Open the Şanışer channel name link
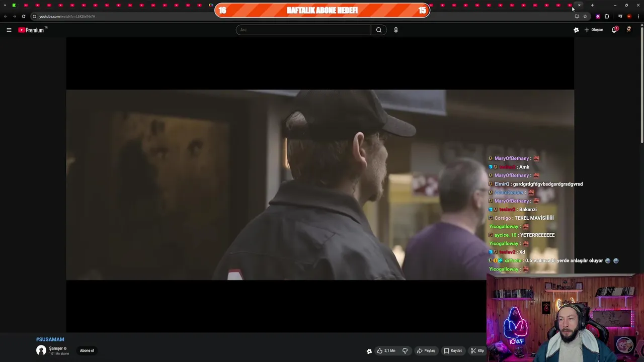The height and width of the screenshot is (362, 644). (x=56, y=348)
